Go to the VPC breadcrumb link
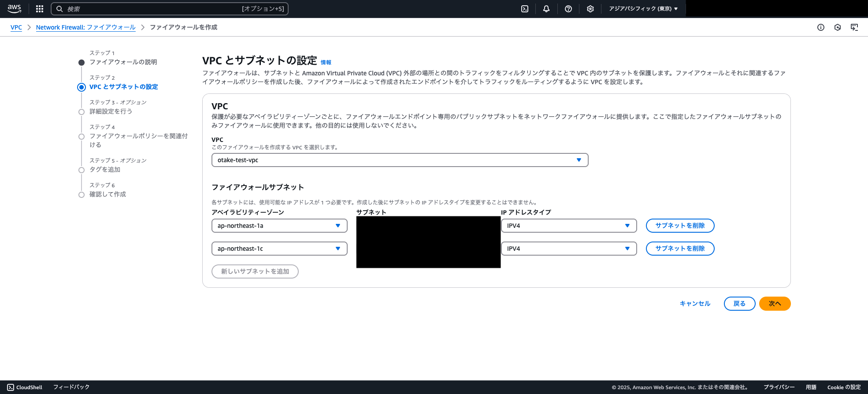 pyautogui.click(x=16, y=27)
